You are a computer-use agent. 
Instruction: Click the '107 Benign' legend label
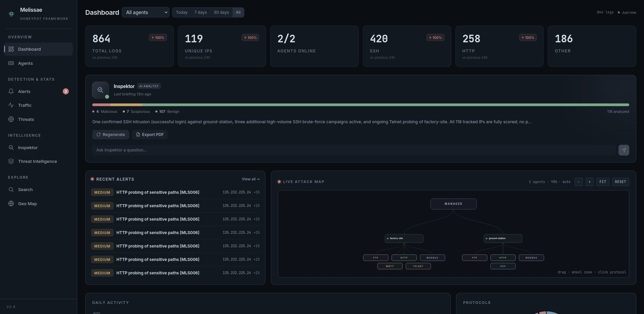167,111
